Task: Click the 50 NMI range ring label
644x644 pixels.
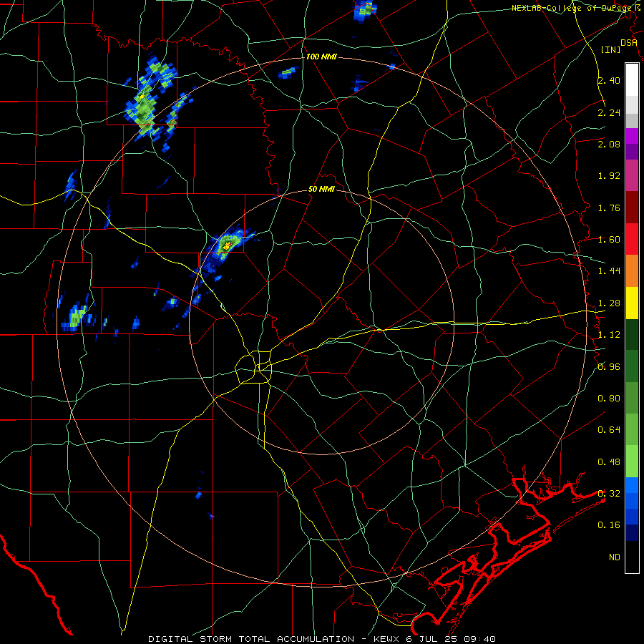Action: pyautogui.click(x=321, y=189)
